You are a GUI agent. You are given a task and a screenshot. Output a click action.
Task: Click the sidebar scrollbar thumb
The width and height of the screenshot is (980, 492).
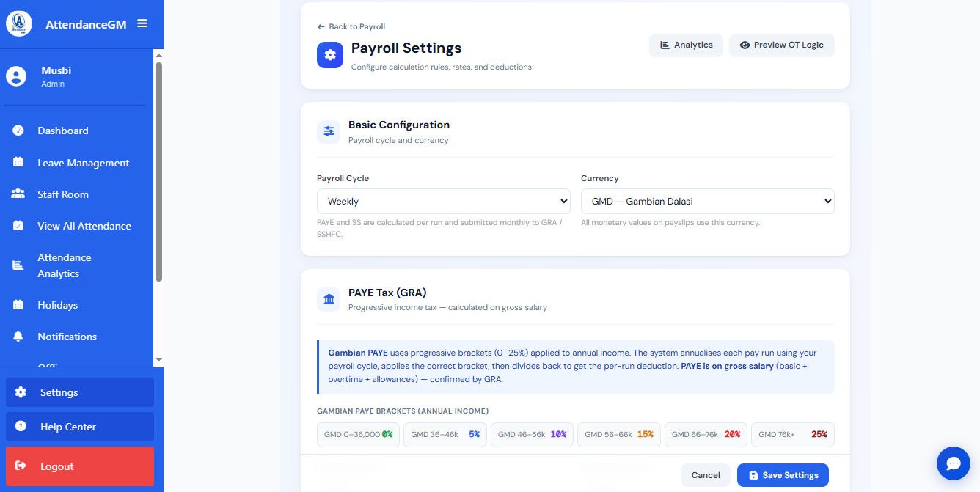tap(158, 172)
